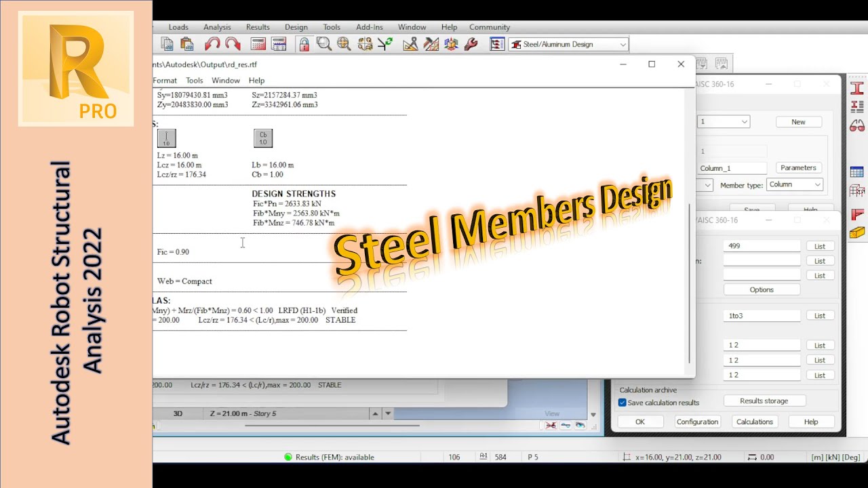The image size is (868, 488).
Task: Open Format menu in the rtf viewer
Action: [165, 80]
